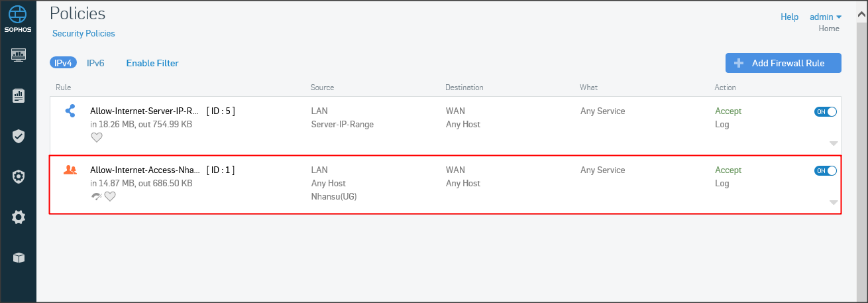
Task: Switch to the IPv6 tab
Action: pyautogui.click(x=95, y=63)
